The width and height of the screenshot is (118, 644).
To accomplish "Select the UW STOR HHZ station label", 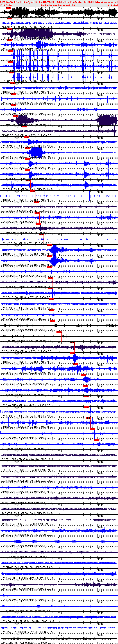I will (28, 643).
